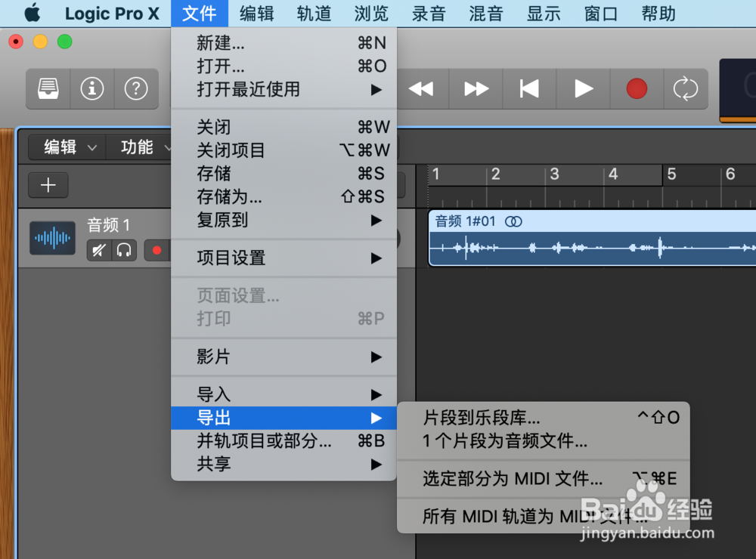This screenshot has height=559, width=756.
Task: Click the loop icon on region 音频 1#01
Action: pyautogui.click(x=513, y=221)
